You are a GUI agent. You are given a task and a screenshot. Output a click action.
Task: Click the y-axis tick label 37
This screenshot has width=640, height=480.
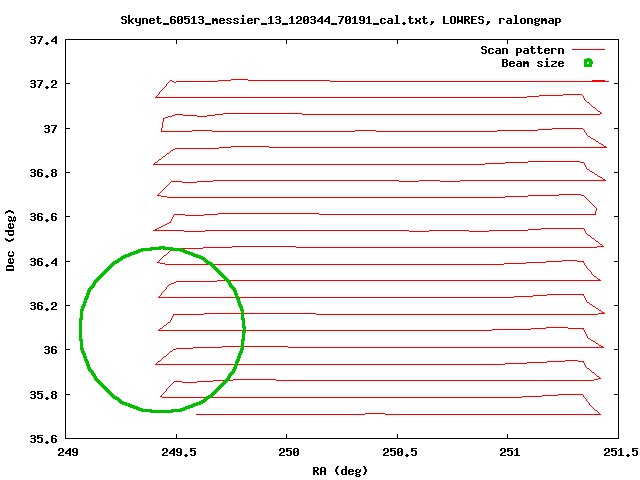tap(51, 129)
